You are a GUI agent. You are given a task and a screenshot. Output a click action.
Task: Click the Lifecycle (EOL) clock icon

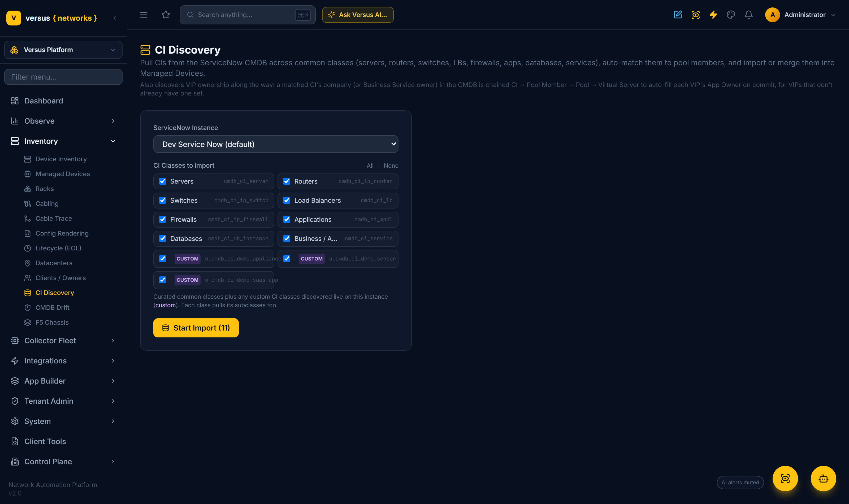pyautogui.click(x=28, y=248)
